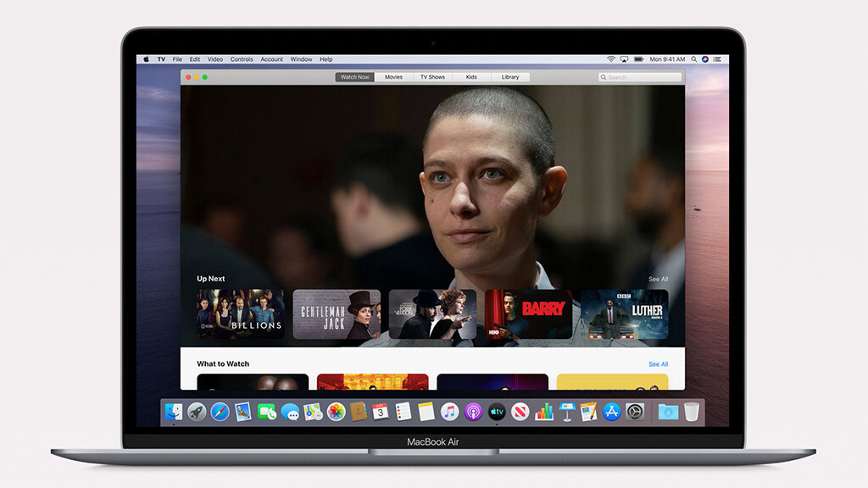
Task: Open the Mail stamp icon in dock
Action: coord(243,412)
